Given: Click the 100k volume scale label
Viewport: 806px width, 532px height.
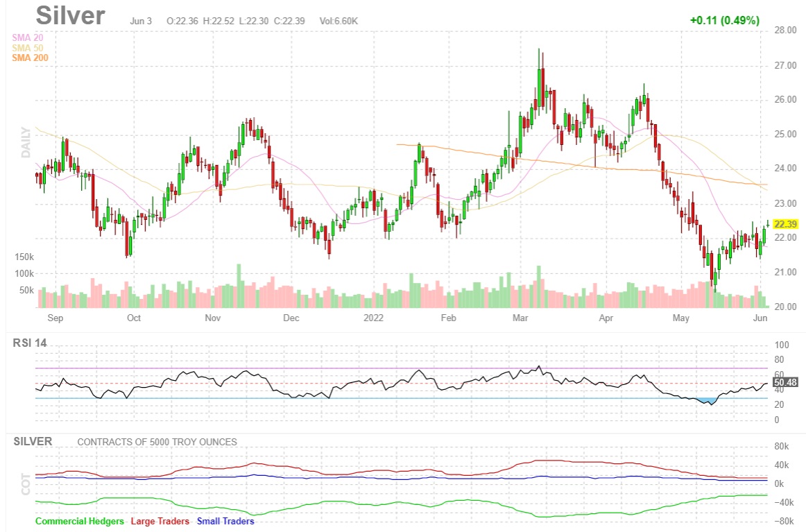Looking at the screenshot, I should 24,273.
